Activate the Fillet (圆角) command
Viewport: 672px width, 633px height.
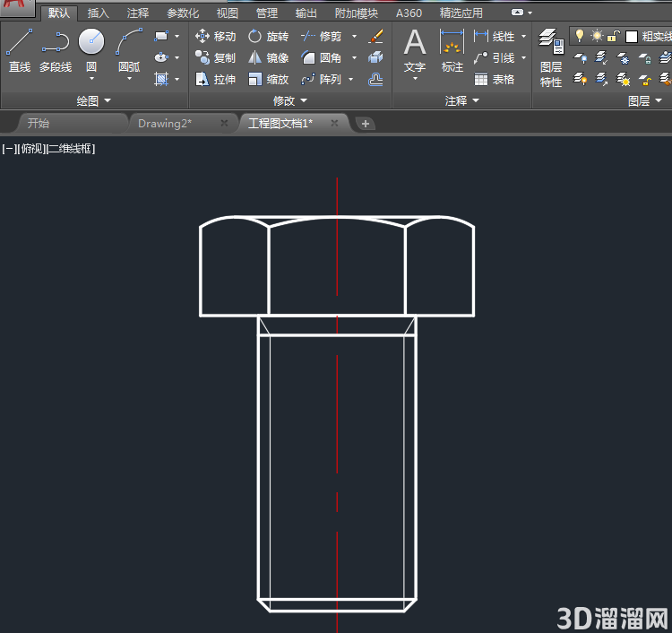pos(322,57)
